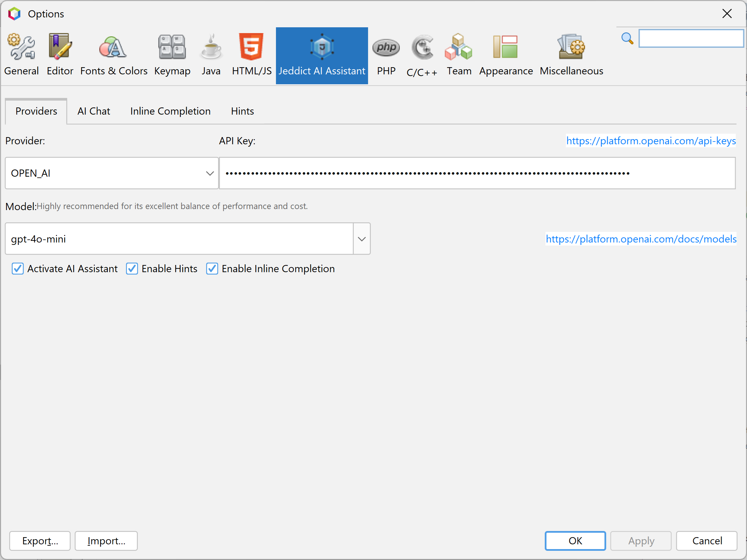The width and height of the screenshot is (747, 560).
Task: Switch to the AI Chat tab
Action: click(x=94, y=111)
